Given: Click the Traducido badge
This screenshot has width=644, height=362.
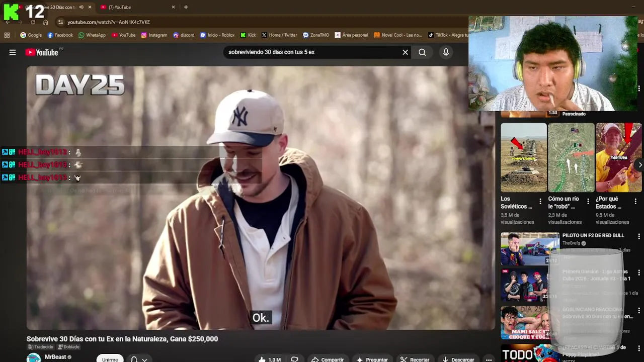Looking at the screenshot, I should pos(41,347).
